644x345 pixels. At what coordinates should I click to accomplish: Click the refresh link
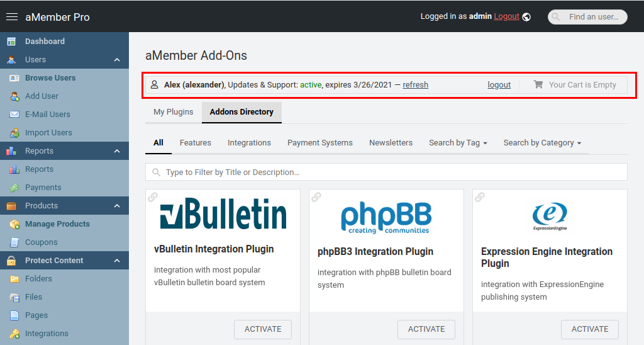click(415, 84)
